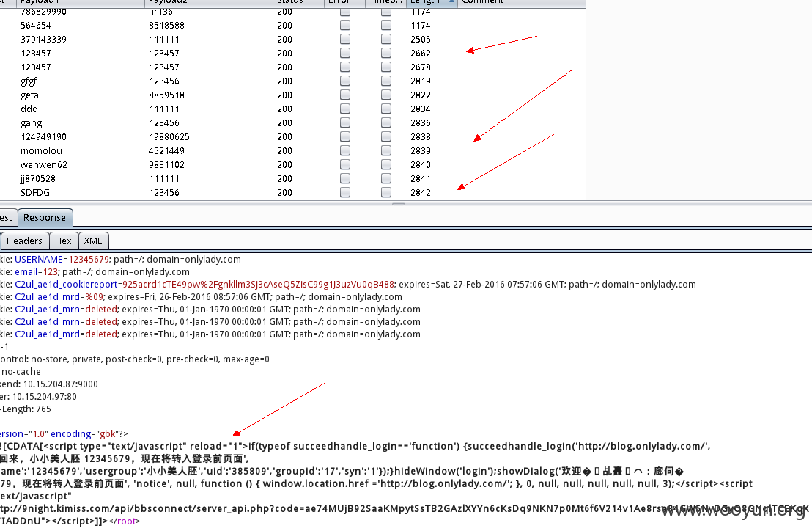Click the 10.15.204.87:9000 backend address
Image resolution: width=812 pixels, height=531 pixels.
(61, 384)
